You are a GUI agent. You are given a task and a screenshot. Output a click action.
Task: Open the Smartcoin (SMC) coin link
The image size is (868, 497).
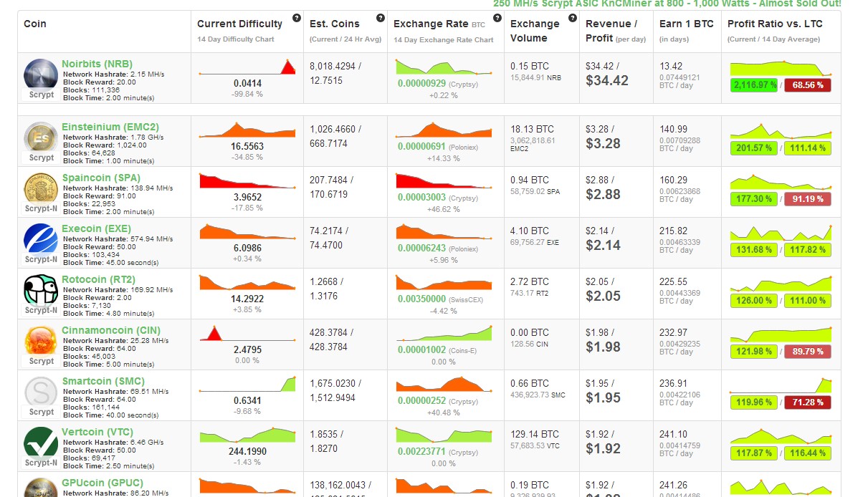tap(103, 381)
